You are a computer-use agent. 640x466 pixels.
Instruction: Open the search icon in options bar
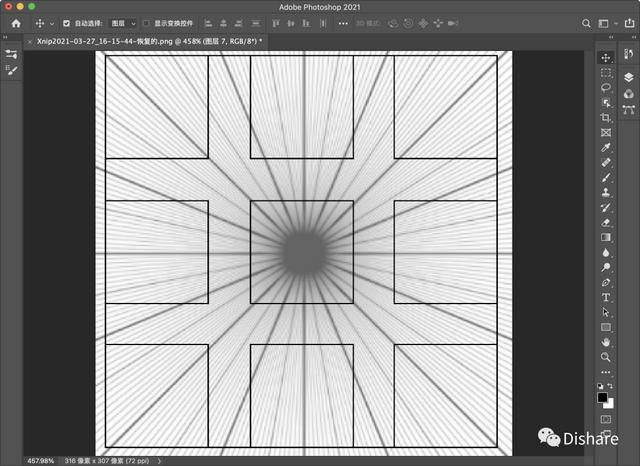(x=586, y=24)
